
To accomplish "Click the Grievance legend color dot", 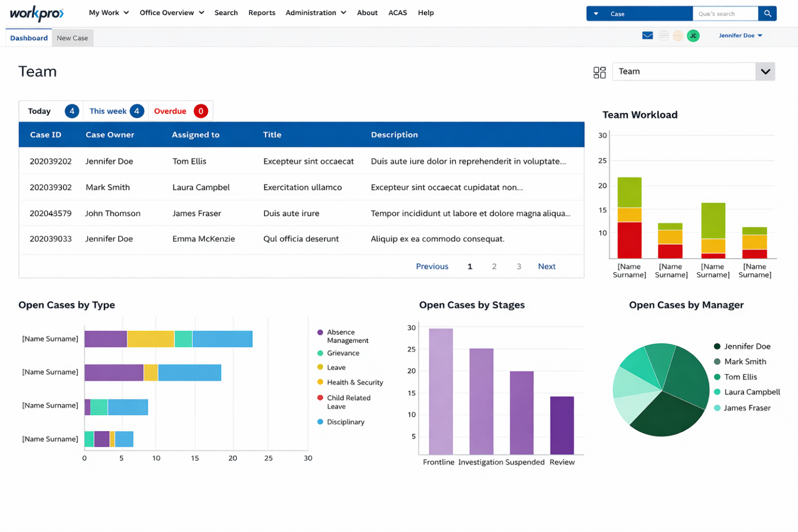I will pyautogui.click(x=321, y=353).
